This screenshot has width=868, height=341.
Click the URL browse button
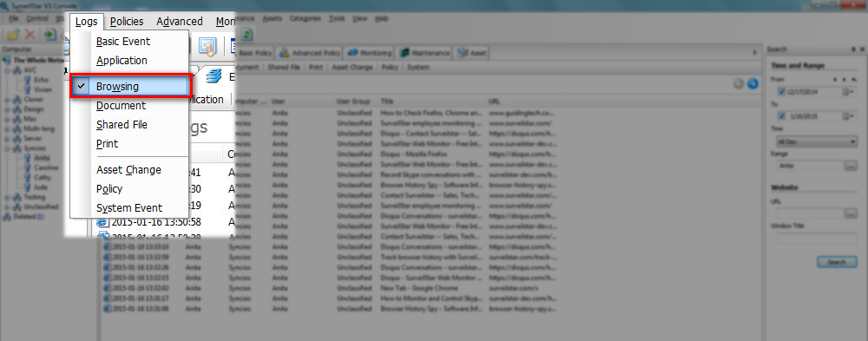pos(851,213)
